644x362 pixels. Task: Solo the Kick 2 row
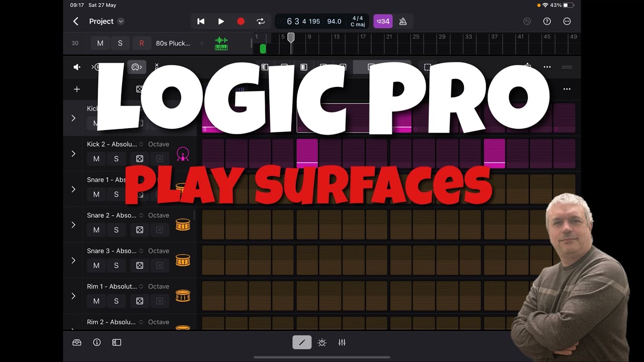[116, 159]
